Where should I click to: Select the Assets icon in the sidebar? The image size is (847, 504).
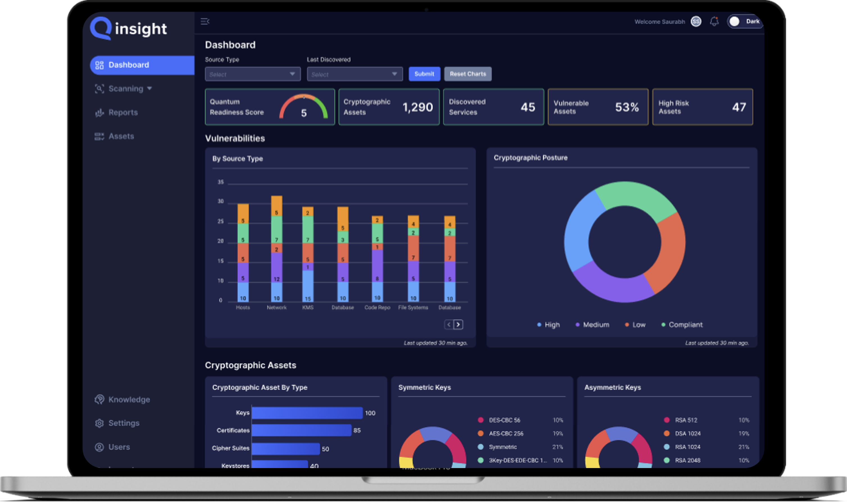tap(99, 136)
